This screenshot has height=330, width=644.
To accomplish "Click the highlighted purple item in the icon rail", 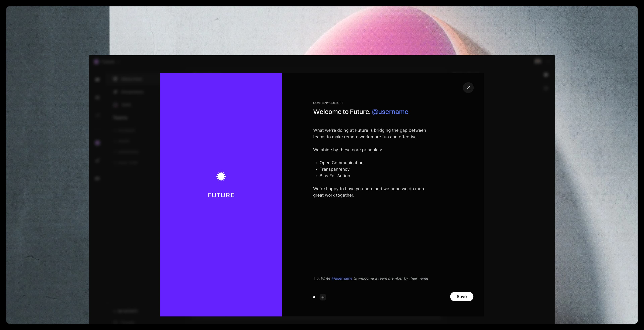I will (97, 143).
